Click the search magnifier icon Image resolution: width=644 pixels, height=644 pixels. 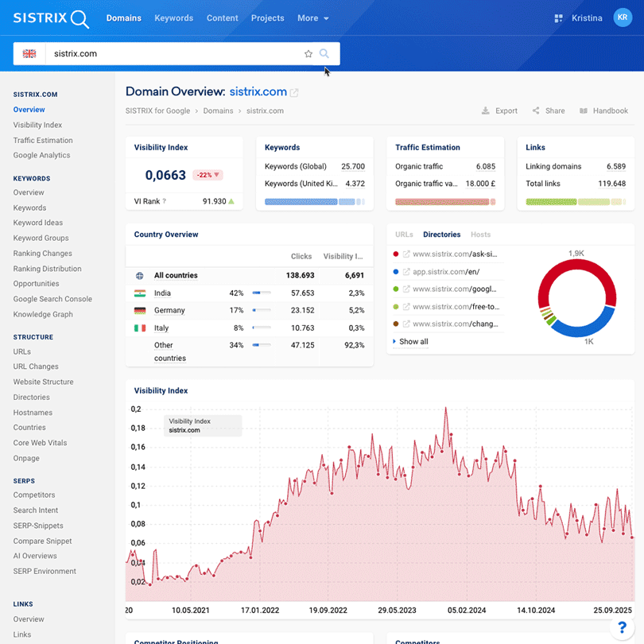pos(324,54)
